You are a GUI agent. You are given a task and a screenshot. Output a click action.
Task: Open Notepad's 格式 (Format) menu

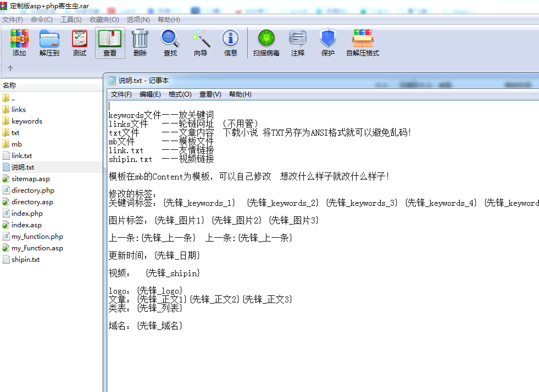[x=179, y=94]
